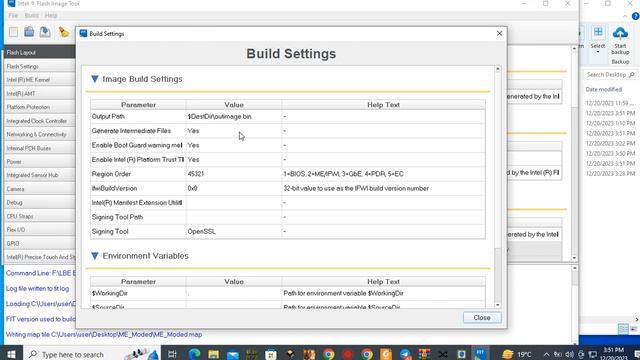Open File Explorer from the taskbar
640x360 pixels.
213,354
